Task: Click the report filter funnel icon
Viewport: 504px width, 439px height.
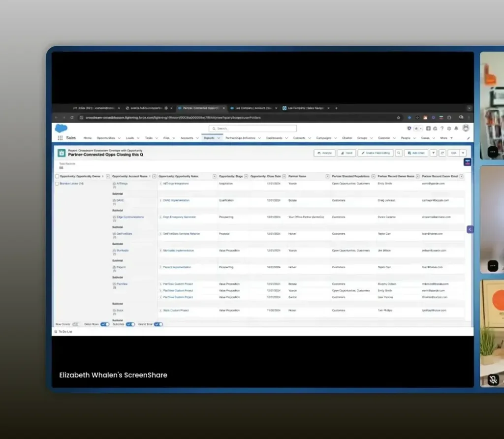Action: 434,153
